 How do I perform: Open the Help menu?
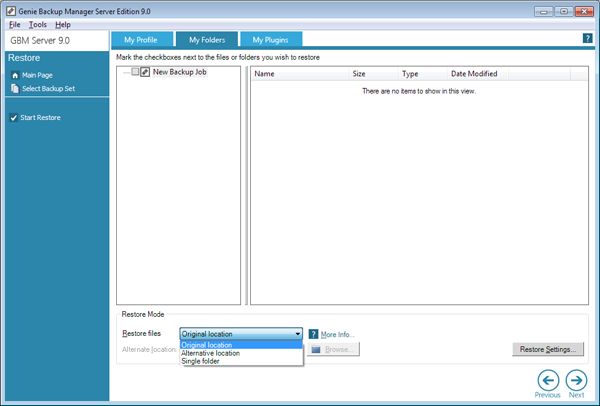click(63, 24)
